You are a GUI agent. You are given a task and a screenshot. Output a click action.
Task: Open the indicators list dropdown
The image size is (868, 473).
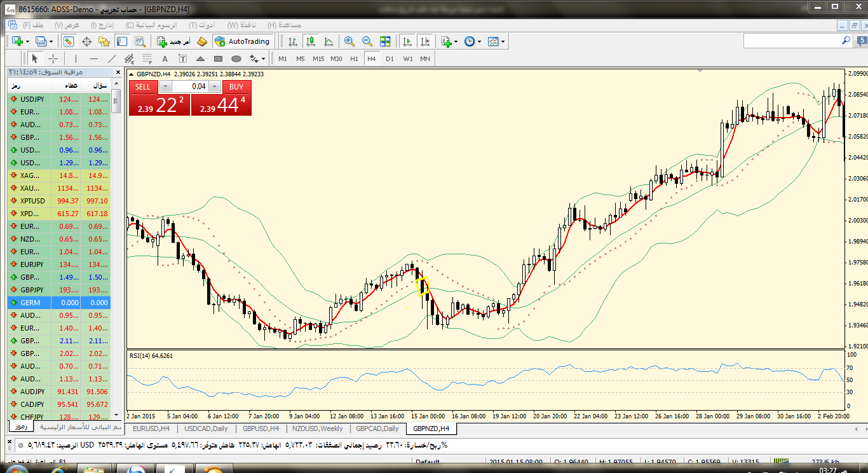click(x=456, y=42)
